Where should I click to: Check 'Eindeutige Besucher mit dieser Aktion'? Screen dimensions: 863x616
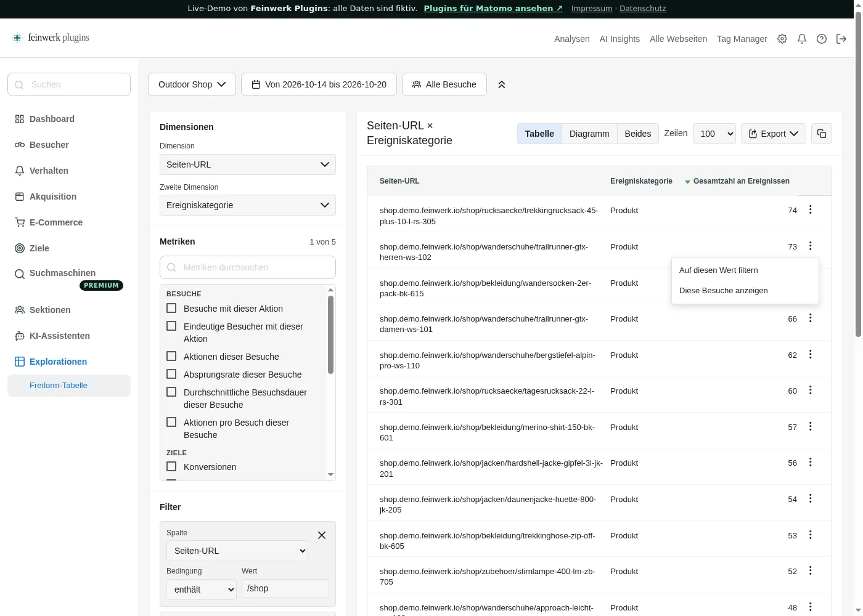click(171, 326)
